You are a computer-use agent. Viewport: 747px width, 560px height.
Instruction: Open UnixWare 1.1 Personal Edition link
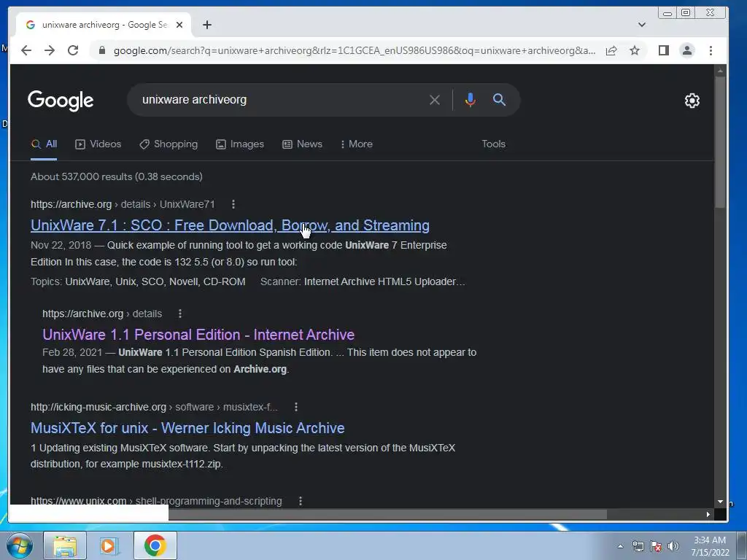tap(198, 335)
